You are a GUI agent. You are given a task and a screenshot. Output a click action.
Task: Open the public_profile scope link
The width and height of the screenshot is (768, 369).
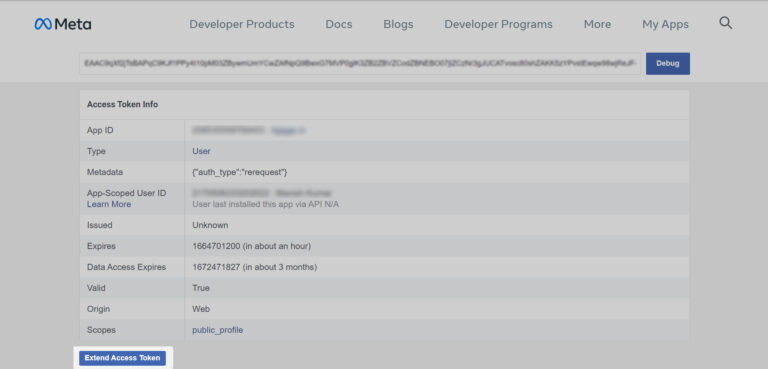217,330
